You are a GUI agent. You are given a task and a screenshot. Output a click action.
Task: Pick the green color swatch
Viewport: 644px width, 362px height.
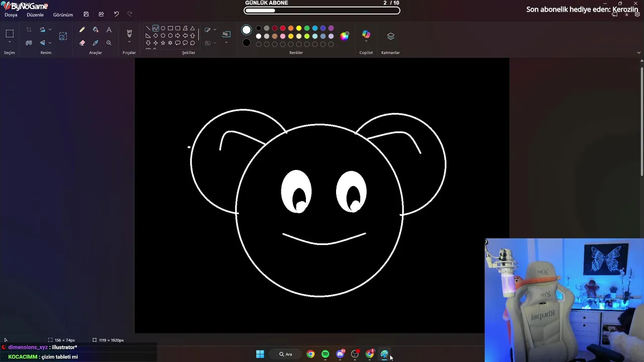coord(307,29)
